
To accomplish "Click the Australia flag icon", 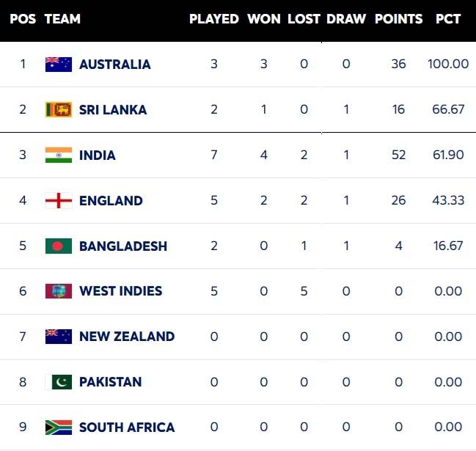I will tap(59, 65).
